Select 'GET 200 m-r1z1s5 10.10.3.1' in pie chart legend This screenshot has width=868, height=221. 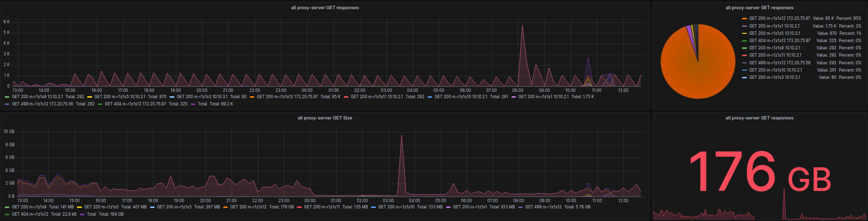click(x=775, y=33)
